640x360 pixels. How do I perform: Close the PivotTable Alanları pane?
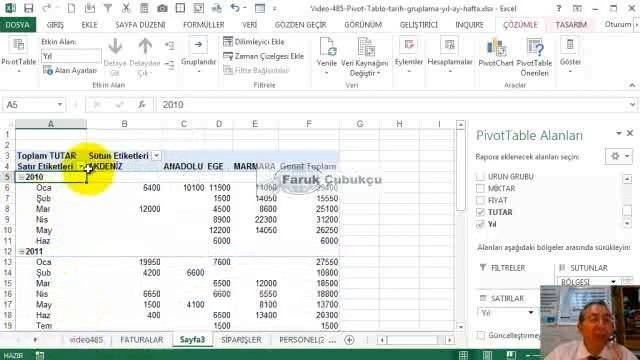pos(630,133)
